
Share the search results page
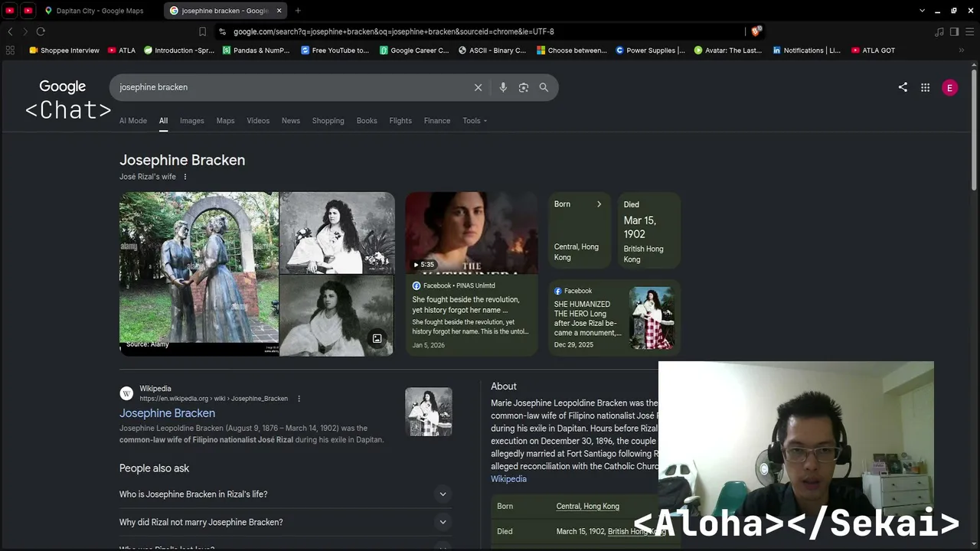[x=903, y=87]
